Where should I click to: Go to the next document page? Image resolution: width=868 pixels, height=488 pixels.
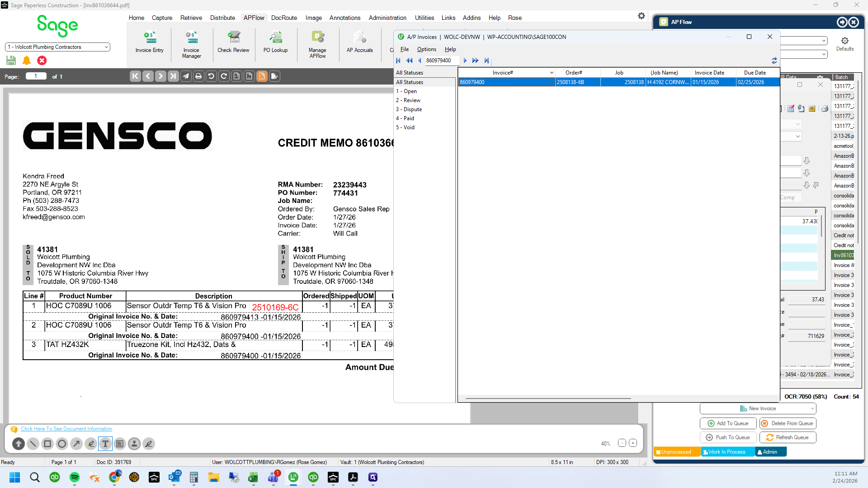(x=160, y=76)
